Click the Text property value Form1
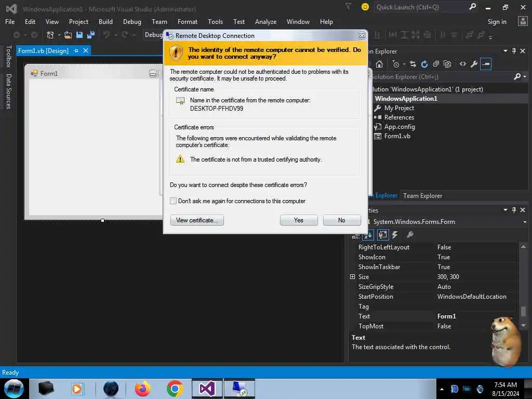 pos(446,316)
